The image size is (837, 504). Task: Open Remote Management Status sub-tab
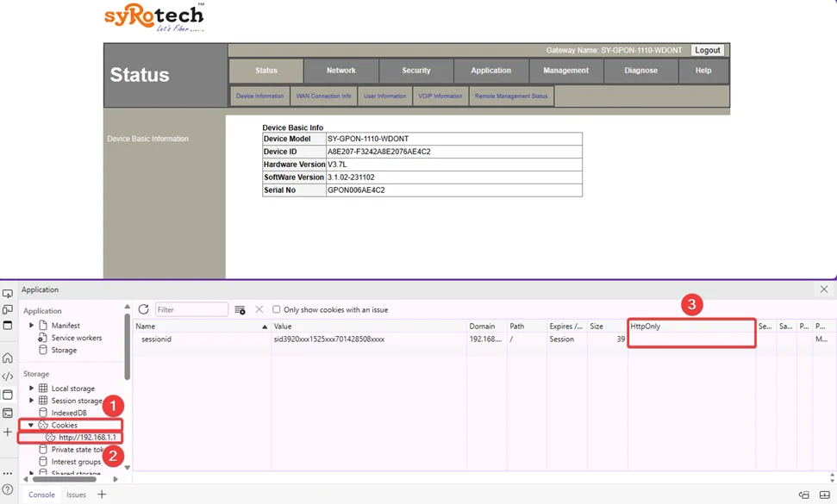tap(511, 96)
